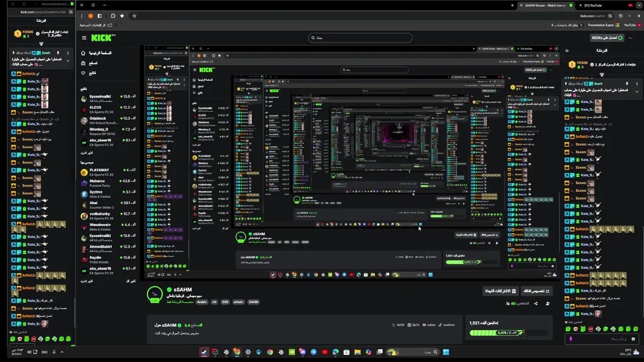The width and height of the screenshot is (644, 362).
Task: Click the subscribe button beside gift subs
Action: coord(536,291)
